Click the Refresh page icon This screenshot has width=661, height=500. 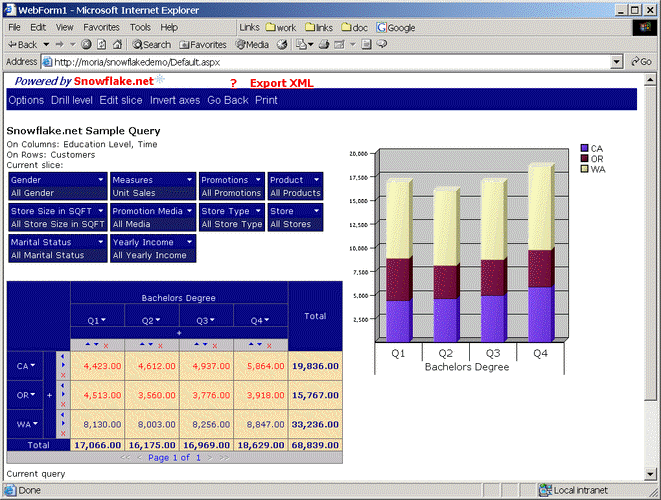tap(102, 44)
